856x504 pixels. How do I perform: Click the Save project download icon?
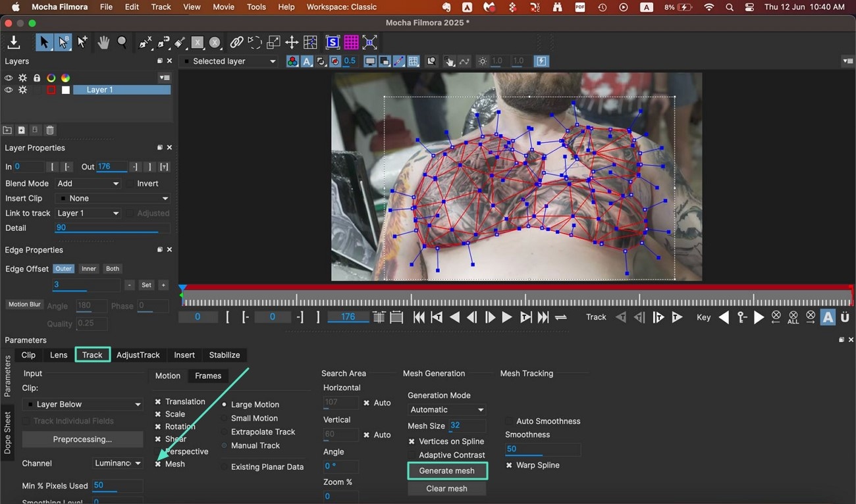click(x=13, y=43)
